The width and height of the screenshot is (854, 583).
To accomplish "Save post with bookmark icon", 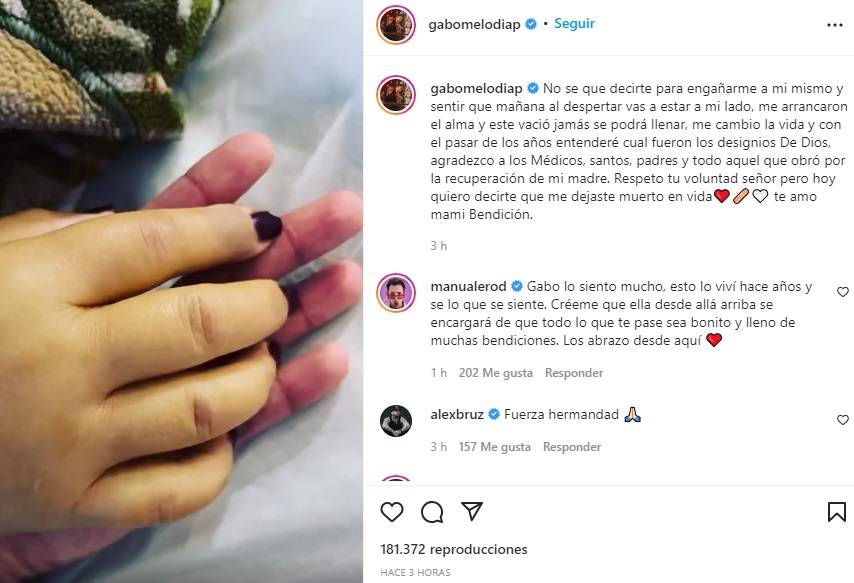I will (x=837, y=512).
